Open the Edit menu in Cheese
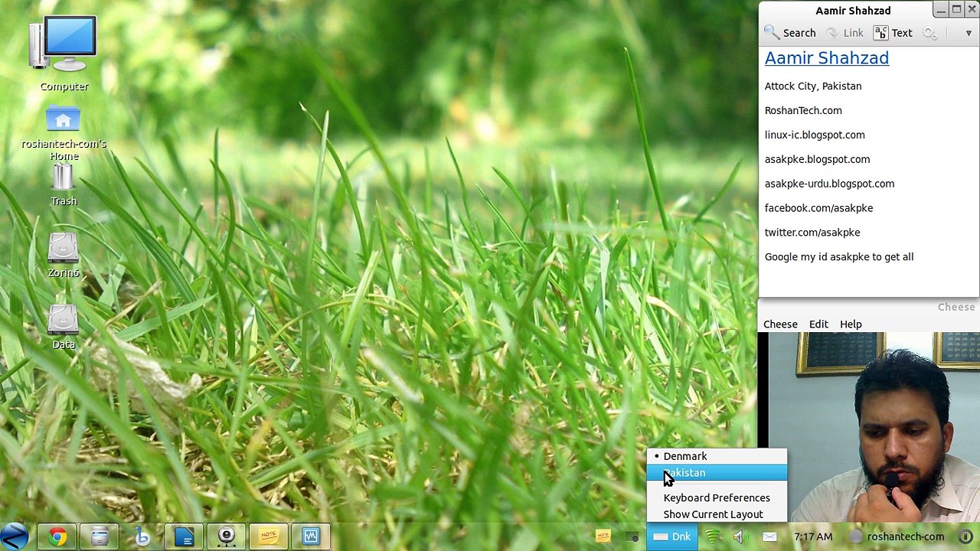The width and height of the screenshot is (980, 551). pyautogui.click(x=818, y=324)
